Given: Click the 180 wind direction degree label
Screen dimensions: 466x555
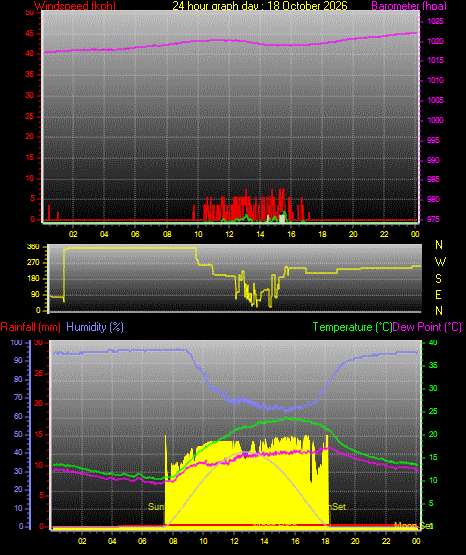Looking at the screenshot, I should (x=34, y=279).
